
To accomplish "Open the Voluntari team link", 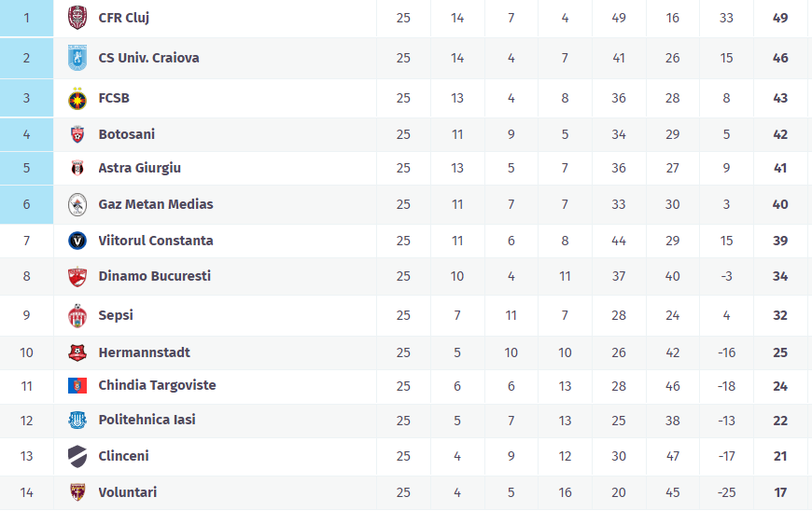I will (x=127, y=492).
